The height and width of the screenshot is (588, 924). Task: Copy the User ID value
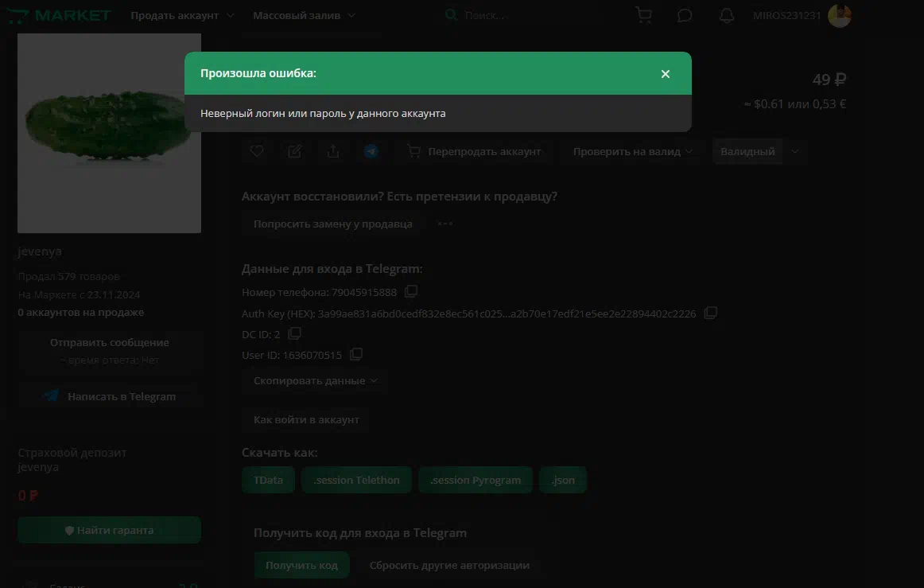tap(355, 354)
